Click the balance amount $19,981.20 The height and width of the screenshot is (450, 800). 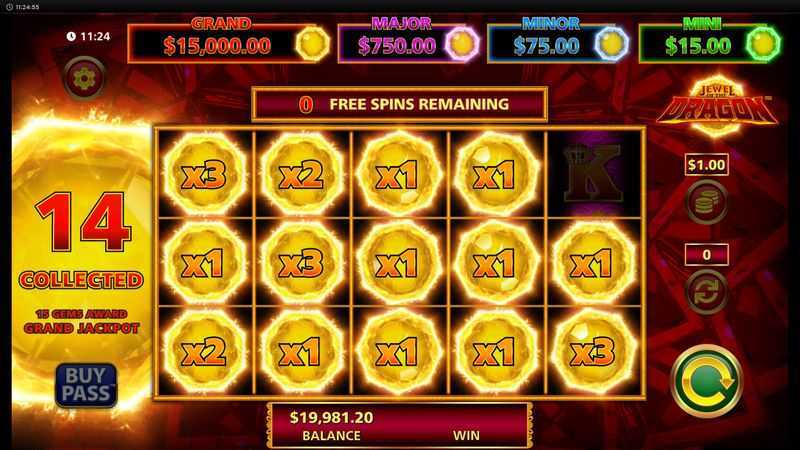331,417
